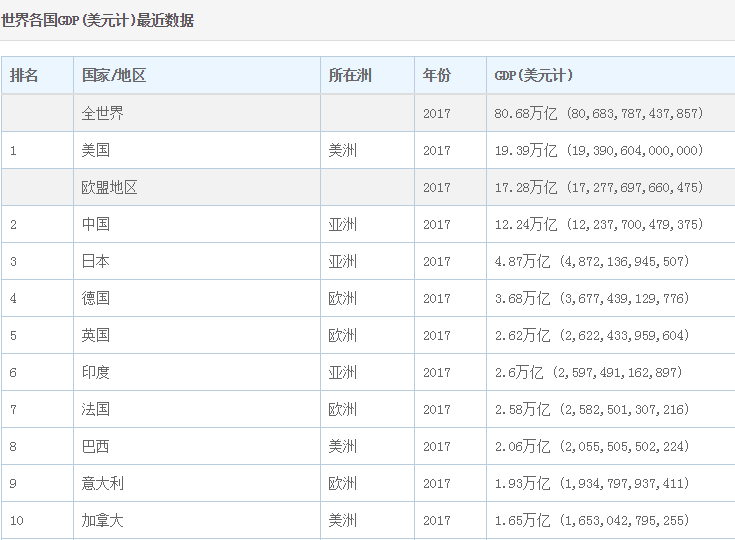Click the 欧盟地区 row name
The height and width of the screenshot is (540, 735).
pyautogui.click(x=109, y=187)
